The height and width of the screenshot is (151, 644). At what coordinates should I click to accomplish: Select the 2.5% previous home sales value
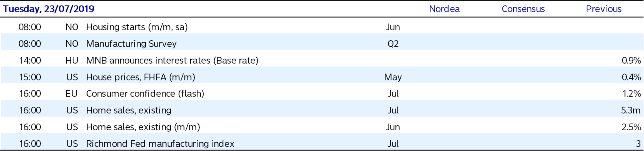pyautogui.click(x=631, y=127)
